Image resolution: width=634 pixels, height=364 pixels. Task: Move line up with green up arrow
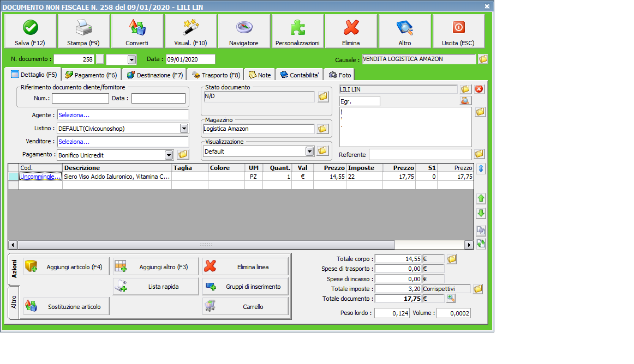tap(481, 198)
